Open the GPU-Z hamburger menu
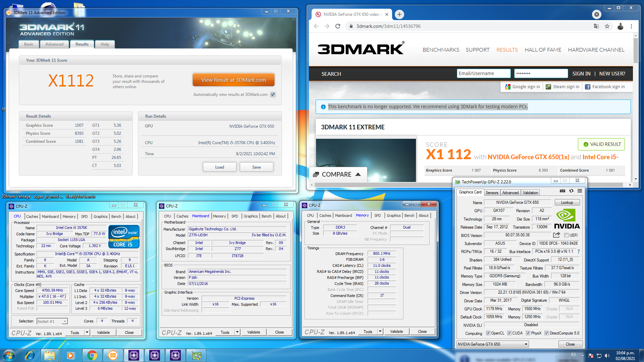 click(x=580, y=191)
